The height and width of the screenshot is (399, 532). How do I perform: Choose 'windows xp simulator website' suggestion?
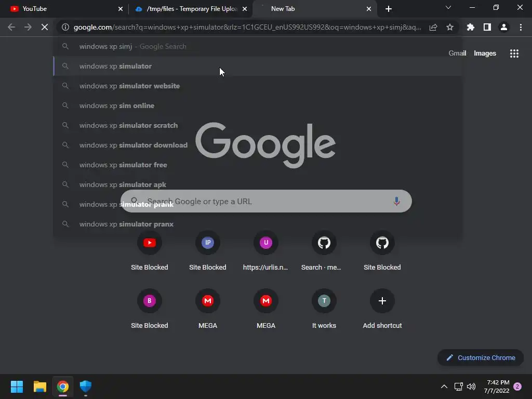pyautogui.click(x=257, y=86)
